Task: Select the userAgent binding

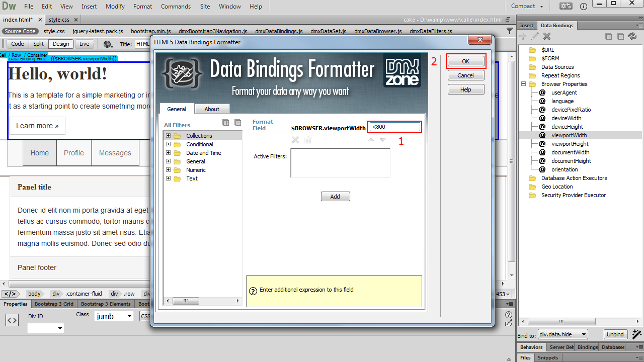Action: pyautogui.click(x=564, y=93)
